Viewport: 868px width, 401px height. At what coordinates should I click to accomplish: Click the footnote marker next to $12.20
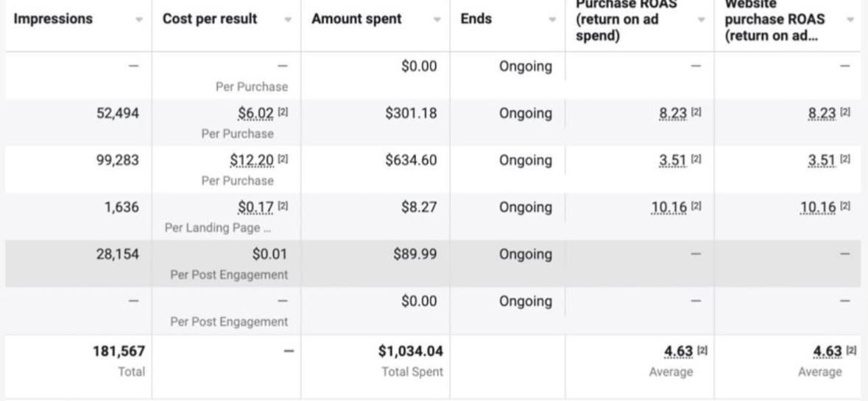click(283, 161)
